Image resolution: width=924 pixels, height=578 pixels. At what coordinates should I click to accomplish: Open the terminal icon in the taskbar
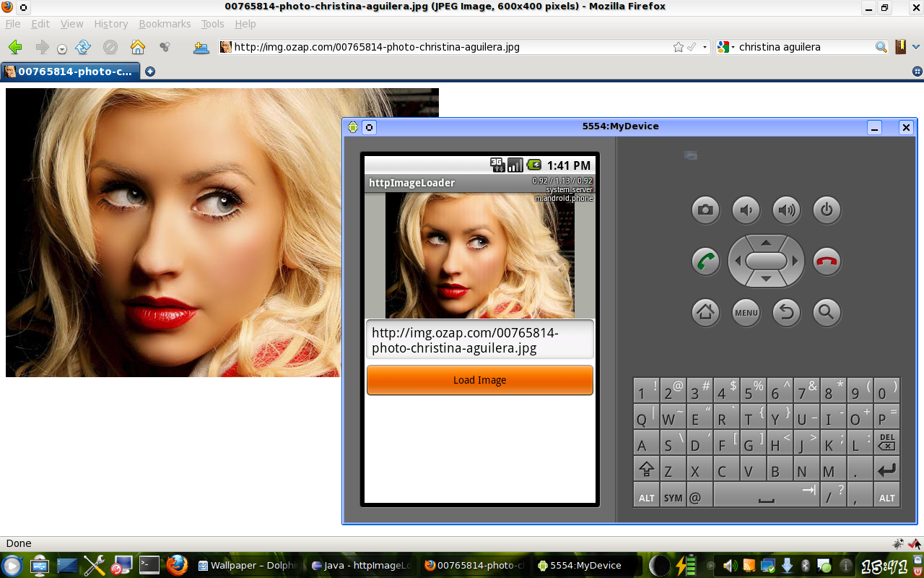pos(149,565)
